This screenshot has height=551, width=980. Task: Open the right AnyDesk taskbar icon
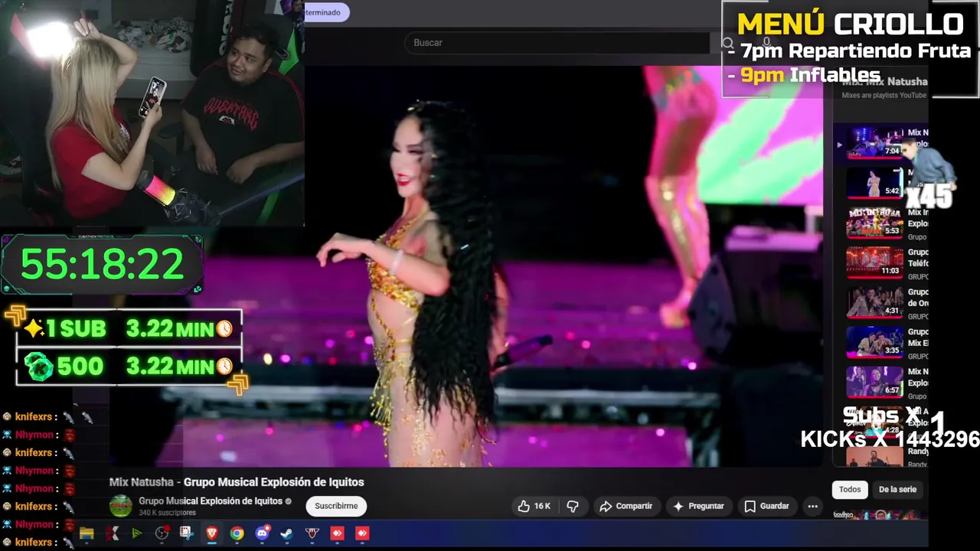pos(362,533)
